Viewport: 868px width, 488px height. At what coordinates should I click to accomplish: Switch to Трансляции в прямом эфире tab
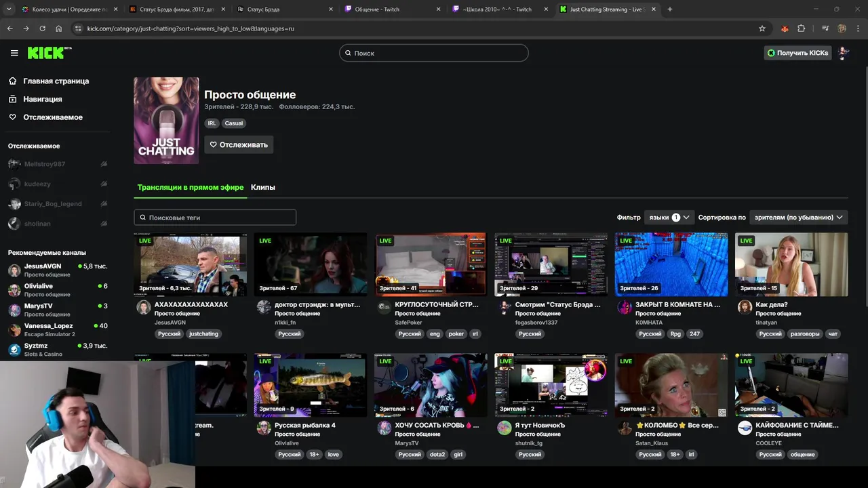(x=191, y=187)
